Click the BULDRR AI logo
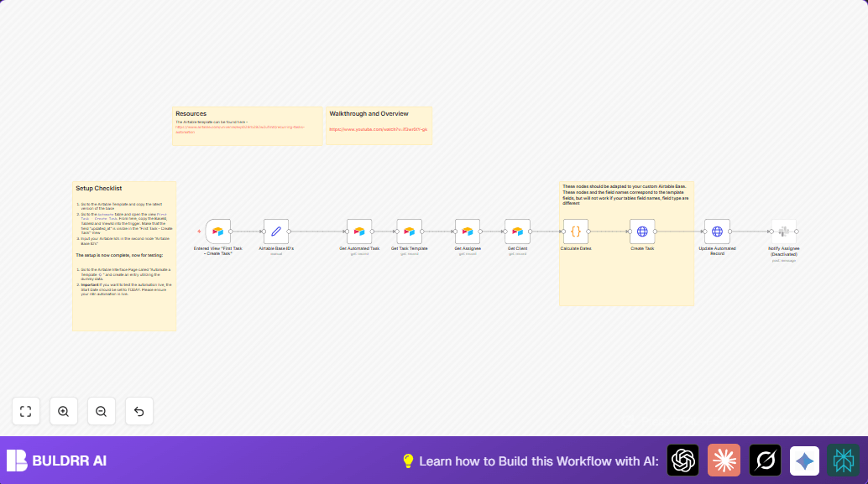 tap(56, 461)
